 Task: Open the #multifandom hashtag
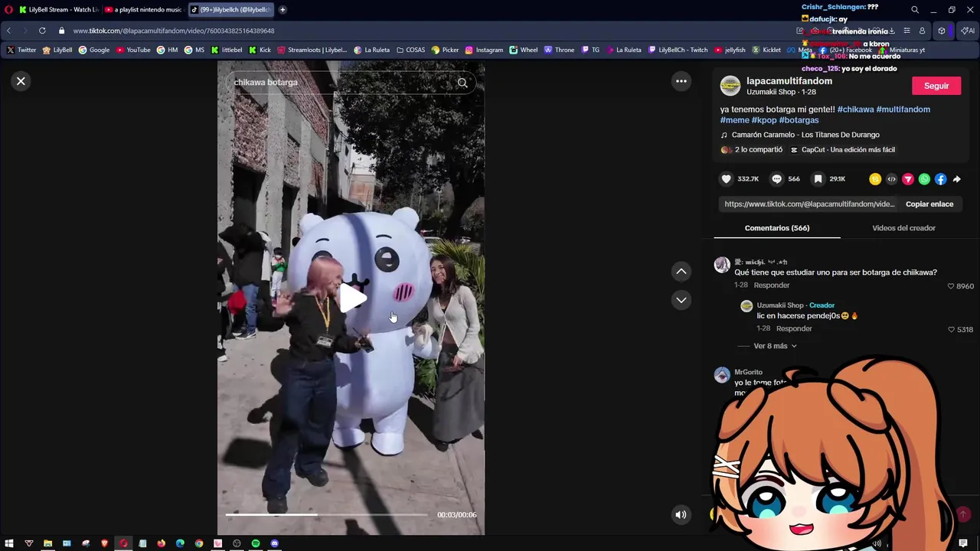tap(903, 109)
